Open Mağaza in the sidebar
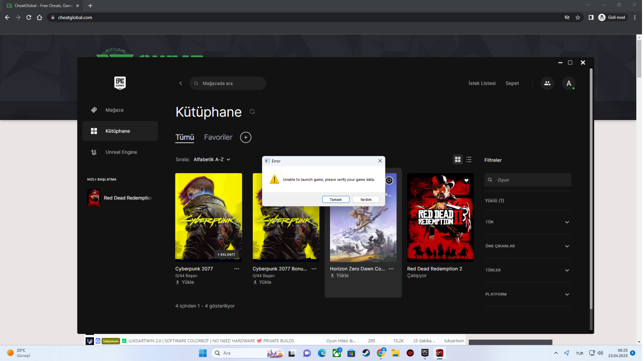 click(x=114, y=110)
